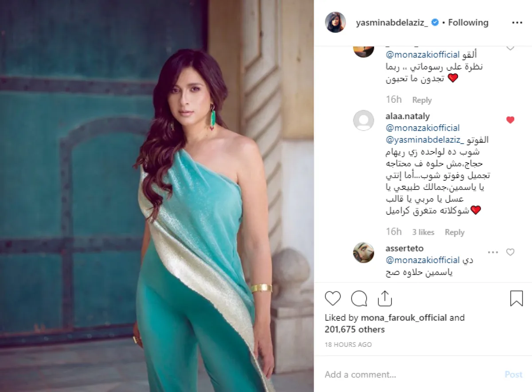Save post with bookmark icon
Screen dimensions: 532x392
(516, 299)
